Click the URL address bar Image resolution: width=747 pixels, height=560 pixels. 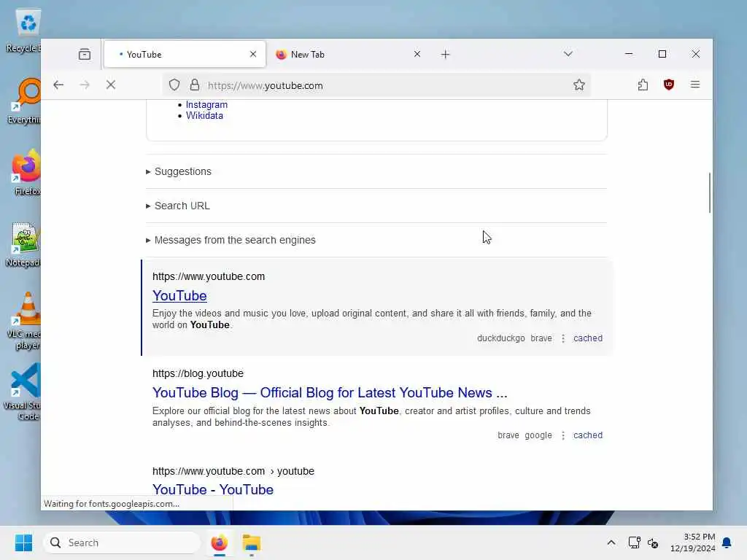[376, 85]
